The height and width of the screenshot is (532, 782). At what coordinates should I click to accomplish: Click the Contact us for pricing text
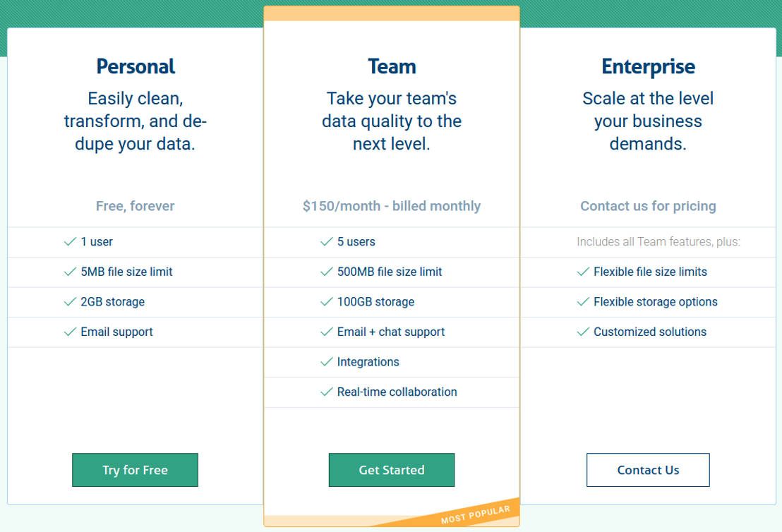[648, 206]
